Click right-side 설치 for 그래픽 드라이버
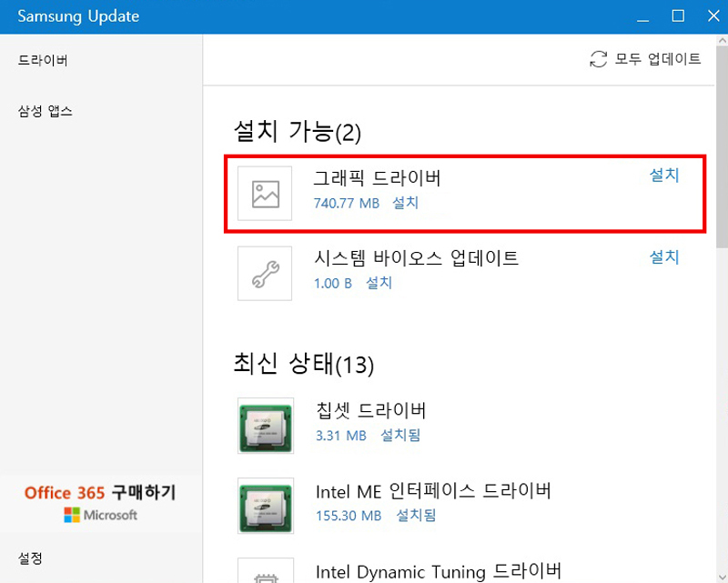 pos(664,175)
